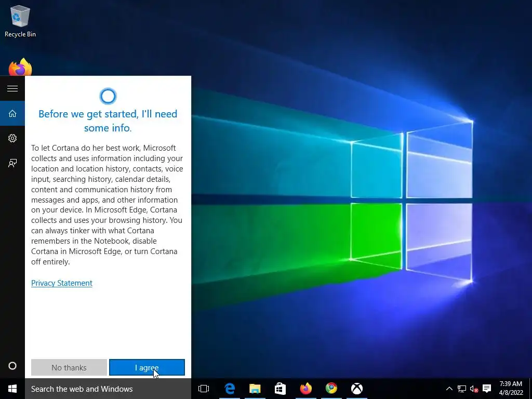532x399 pixels.
Task: Launch Firefox from taskbar
Action: tap(305, 389)
